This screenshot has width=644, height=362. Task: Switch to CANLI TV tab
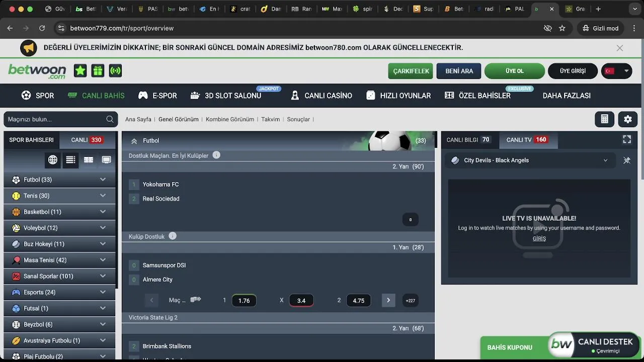point(528,140)
